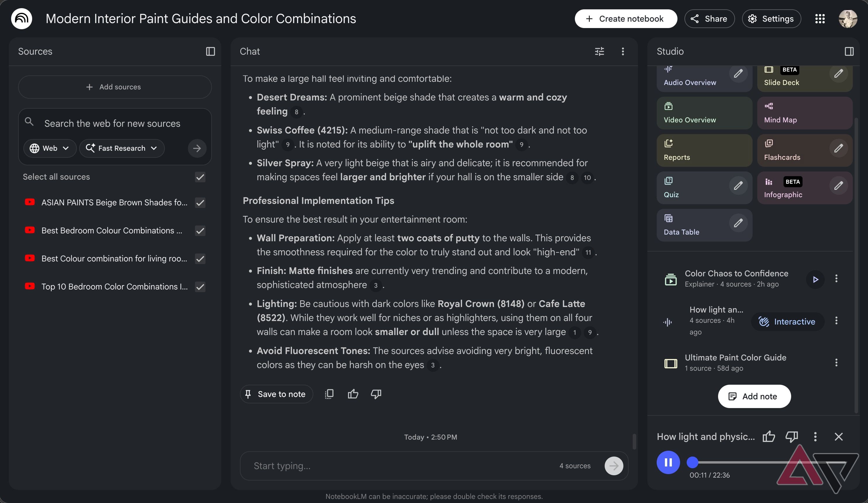Open chat configuration sliders icon

[599, 51]
